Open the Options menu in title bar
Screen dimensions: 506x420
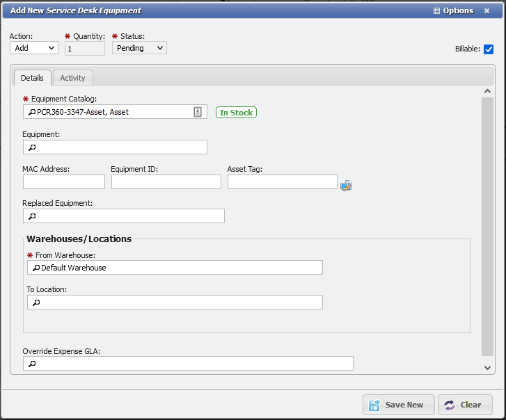[x=453, y=11]
